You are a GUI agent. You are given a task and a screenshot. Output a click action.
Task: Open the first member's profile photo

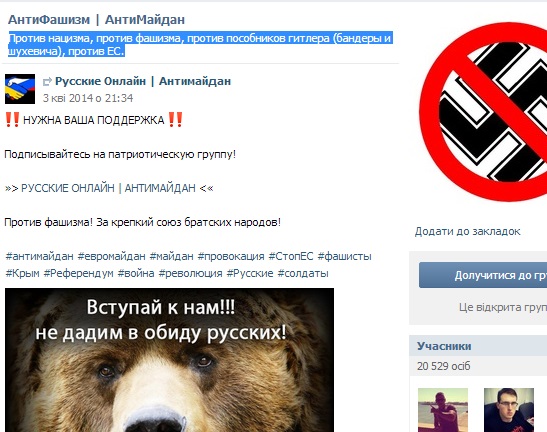(443, 410)
